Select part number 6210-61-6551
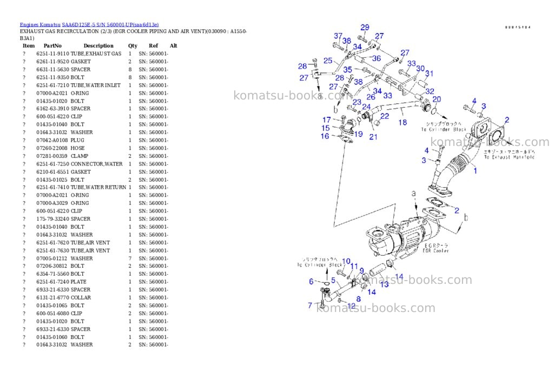This screenshot has width=554, height=392. [x=53, y=171]
